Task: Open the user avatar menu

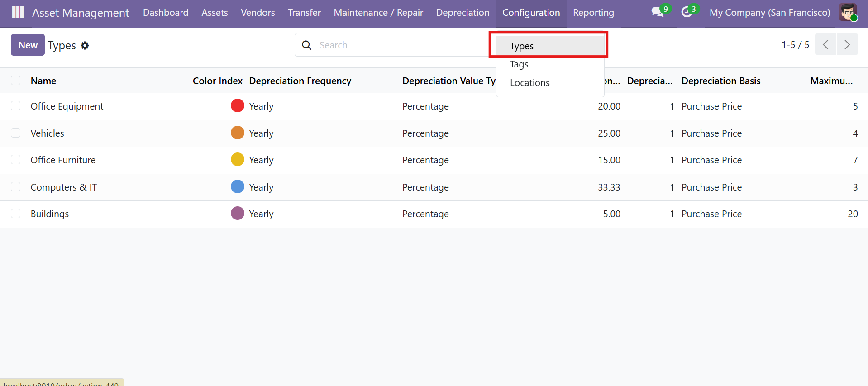Action: point(848,12)
